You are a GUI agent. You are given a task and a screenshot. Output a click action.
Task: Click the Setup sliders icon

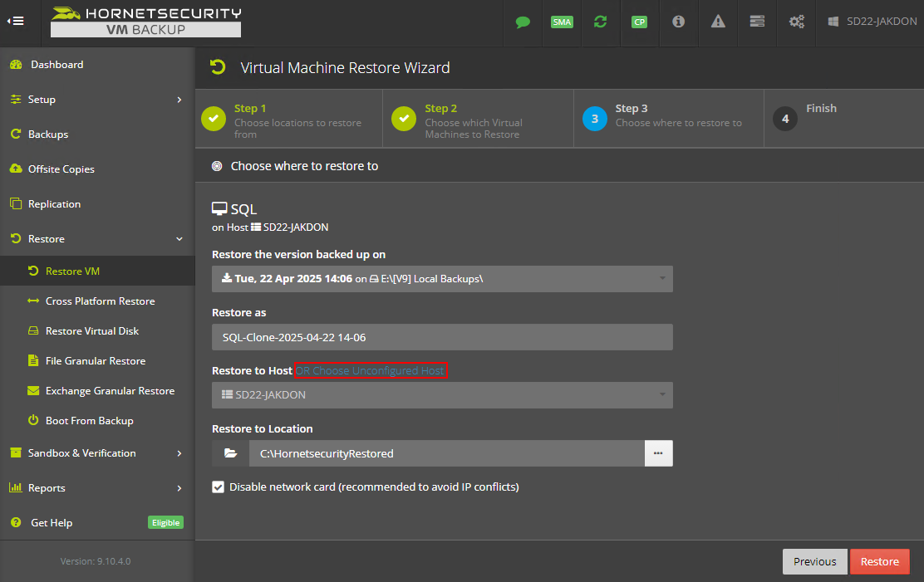click(16, 99)
